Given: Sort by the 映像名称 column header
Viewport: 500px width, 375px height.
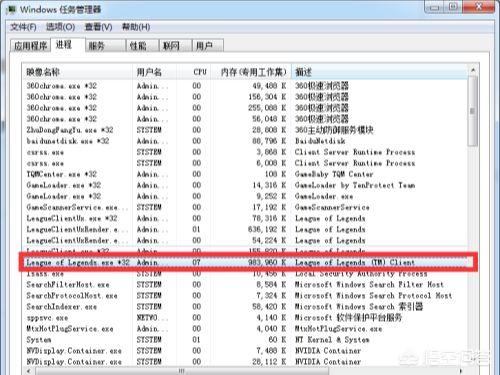Looking at the screenshot, I should click(x=77, y=72).
